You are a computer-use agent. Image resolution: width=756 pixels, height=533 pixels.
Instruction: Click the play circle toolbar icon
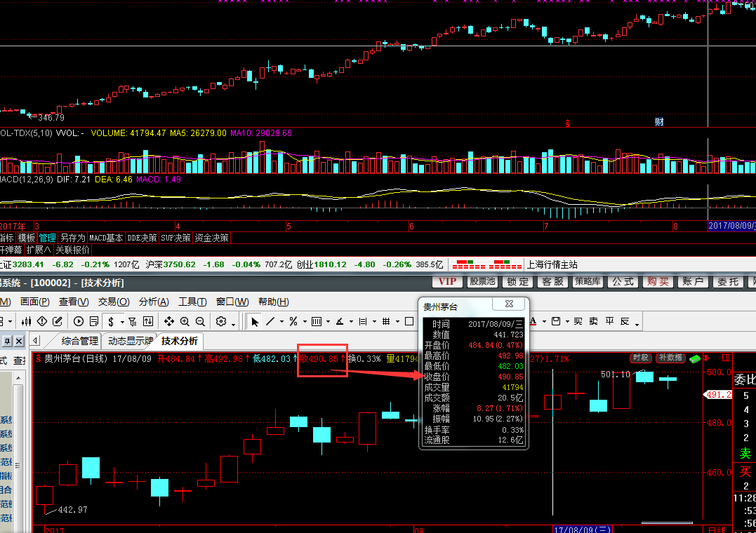click(x=78, y=321)
